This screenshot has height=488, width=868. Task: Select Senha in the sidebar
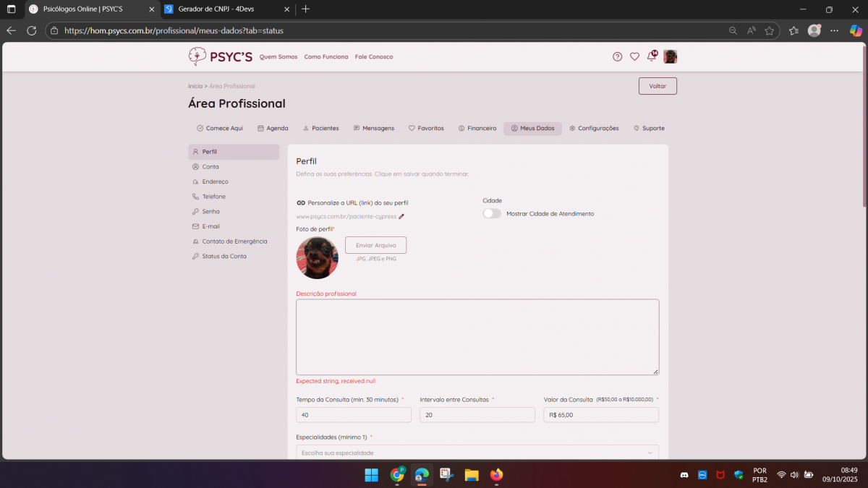pyautogui.click(x=210, y=211)
